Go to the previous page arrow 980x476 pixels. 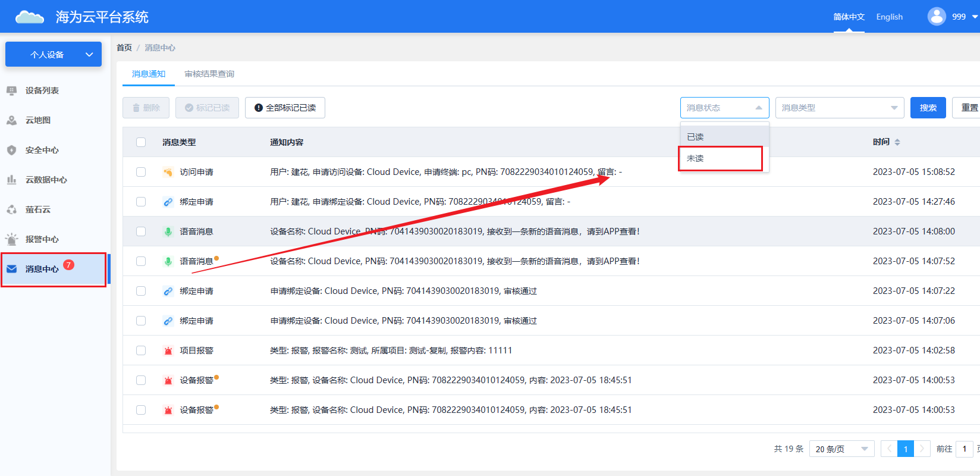coord(889,449)
